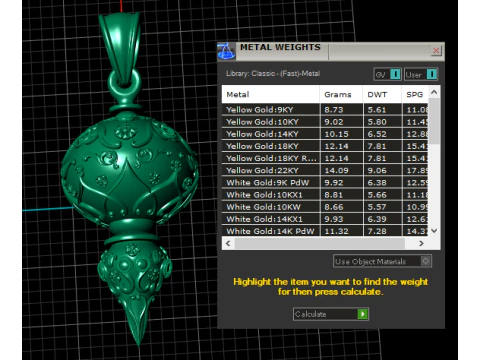
Task: Click the Library: Classic - (Fast)-Metal label
Action: pos(273,73)
